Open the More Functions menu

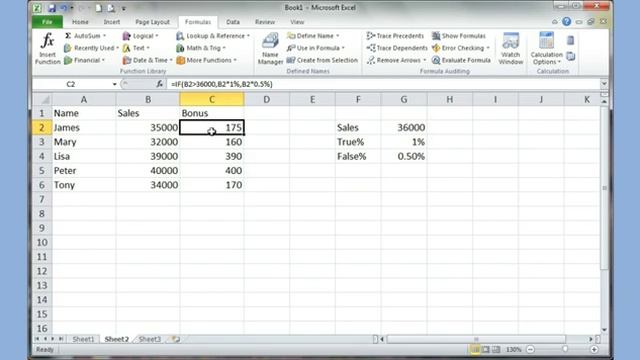point(207,60)
